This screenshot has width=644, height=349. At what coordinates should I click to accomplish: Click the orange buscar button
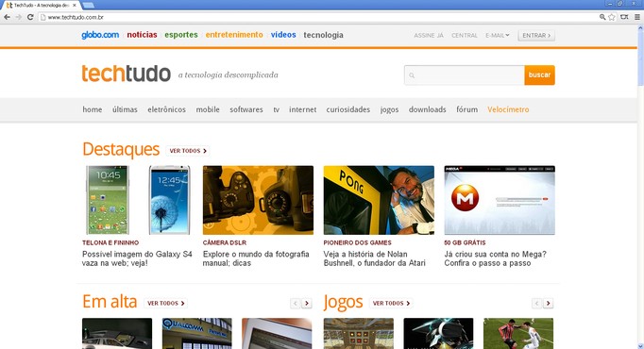[539, 75]
